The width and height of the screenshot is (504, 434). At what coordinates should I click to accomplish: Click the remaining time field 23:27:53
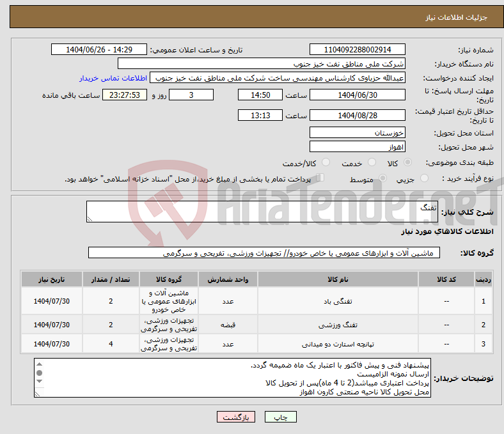coord(125,95)
